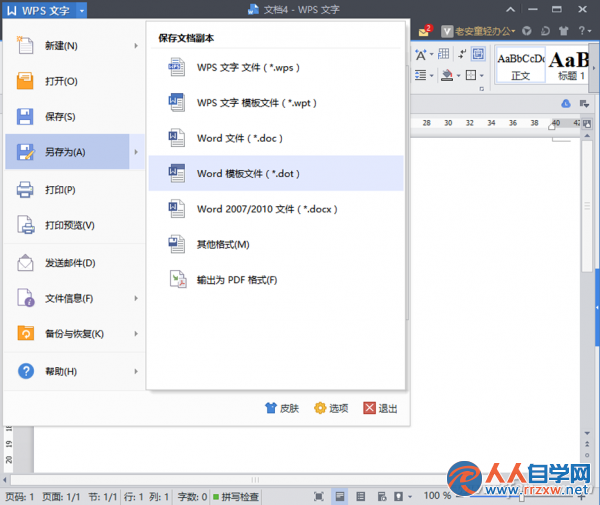Image resolution: width=600 pixels, height=505 pixels.
Task: Click the PDF export file icon
Action: [178, 279]
